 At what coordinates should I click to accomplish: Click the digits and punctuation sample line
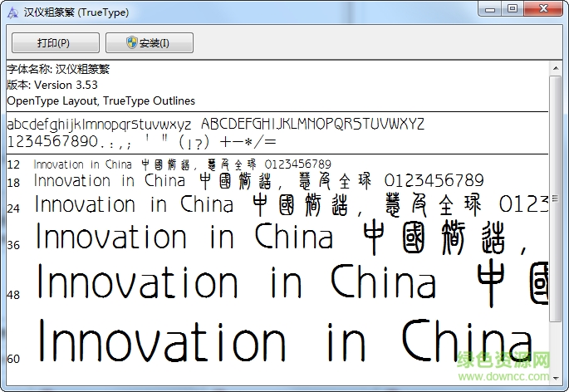pos(142,141)
